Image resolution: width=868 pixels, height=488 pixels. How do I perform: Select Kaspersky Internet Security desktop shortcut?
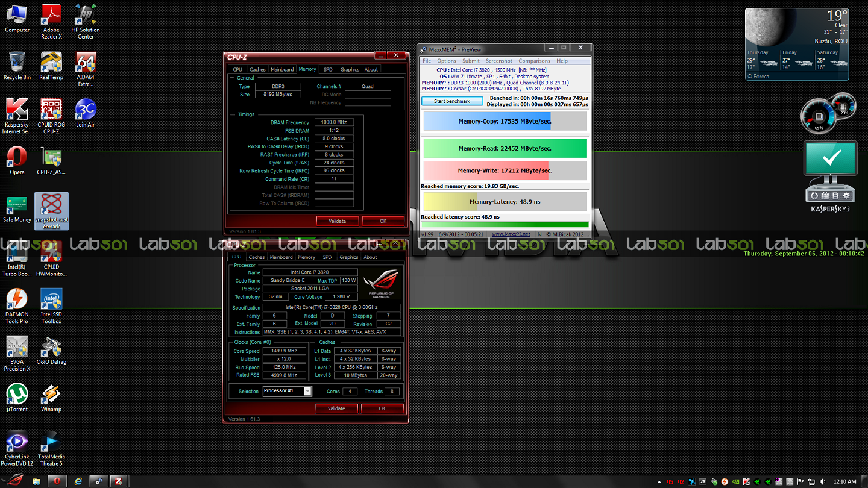point(17,116)
